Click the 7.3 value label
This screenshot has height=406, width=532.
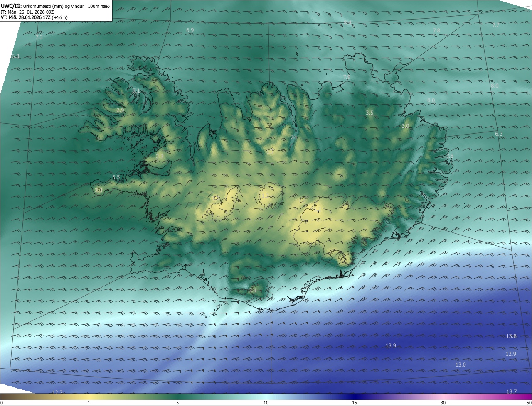point(39,37)
